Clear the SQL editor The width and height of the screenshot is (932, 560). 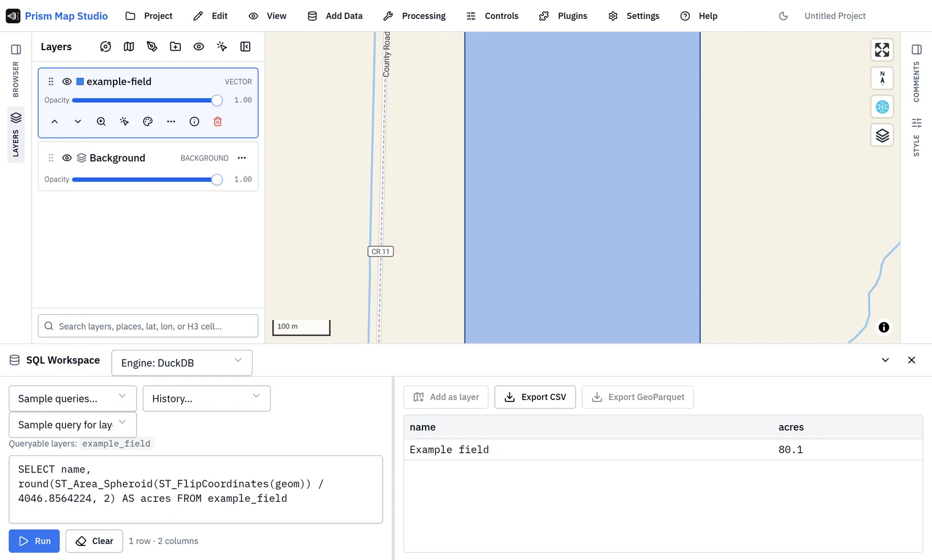(x=94, y=541)
